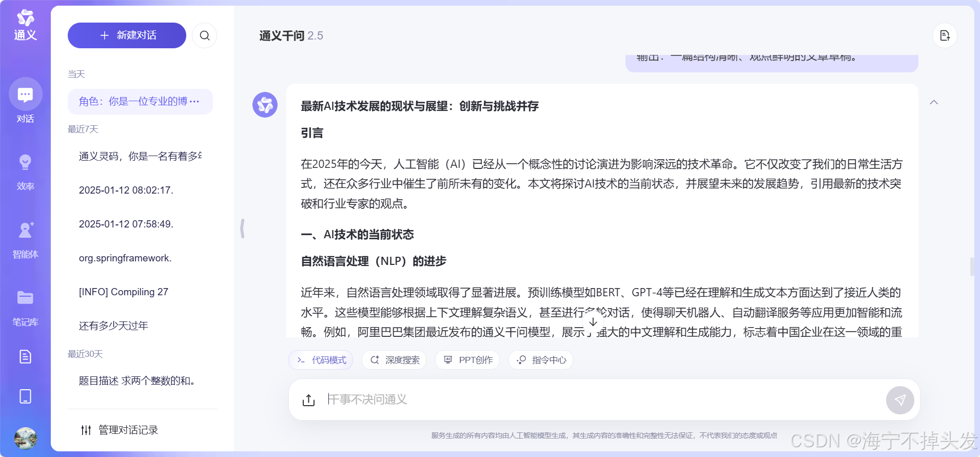Click the upload file icon in input box

pyautogui.click(x=308, y=400)
